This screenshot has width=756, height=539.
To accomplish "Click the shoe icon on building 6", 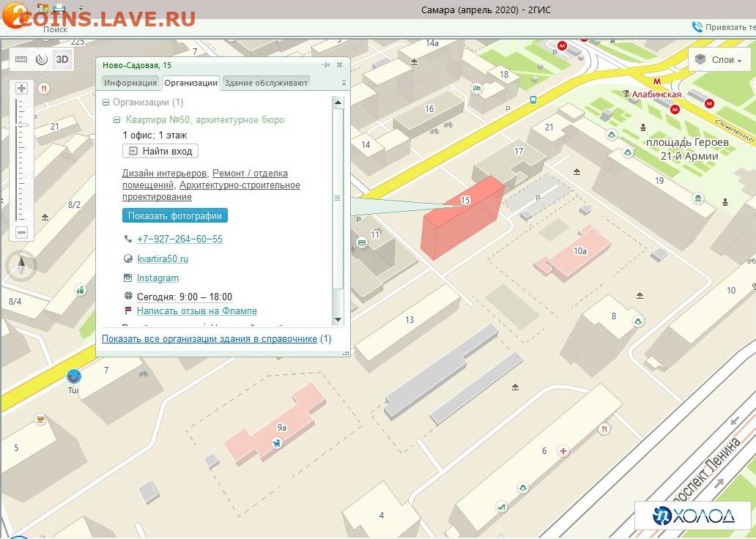I will click(x=502, y=507).
